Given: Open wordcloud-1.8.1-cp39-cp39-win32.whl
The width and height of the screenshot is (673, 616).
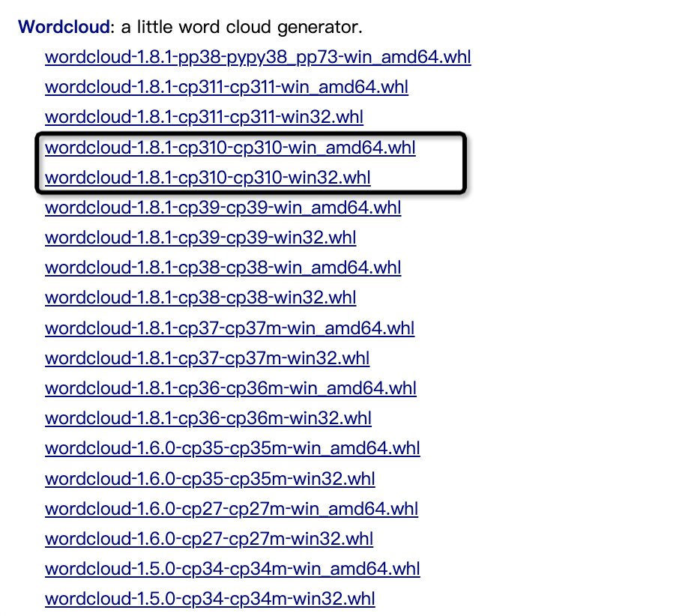Looking at the screenshot, I should [x=200, y=238].
